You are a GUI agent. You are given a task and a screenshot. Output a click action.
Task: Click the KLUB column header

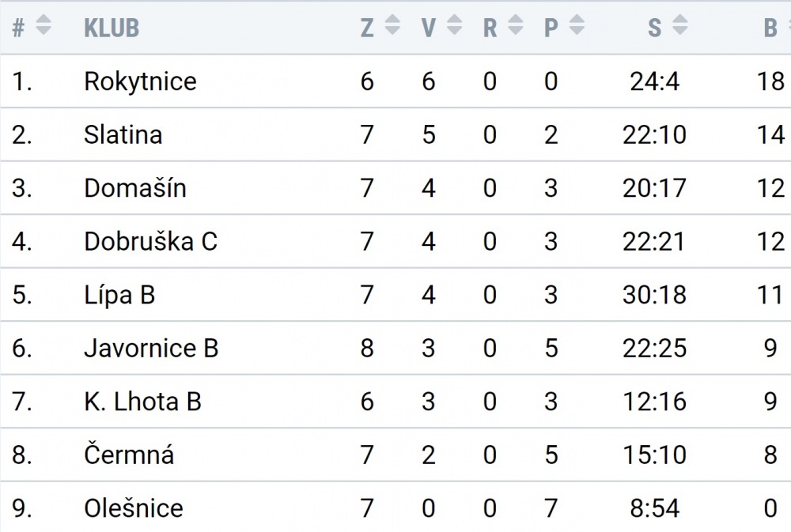point(112,28)
